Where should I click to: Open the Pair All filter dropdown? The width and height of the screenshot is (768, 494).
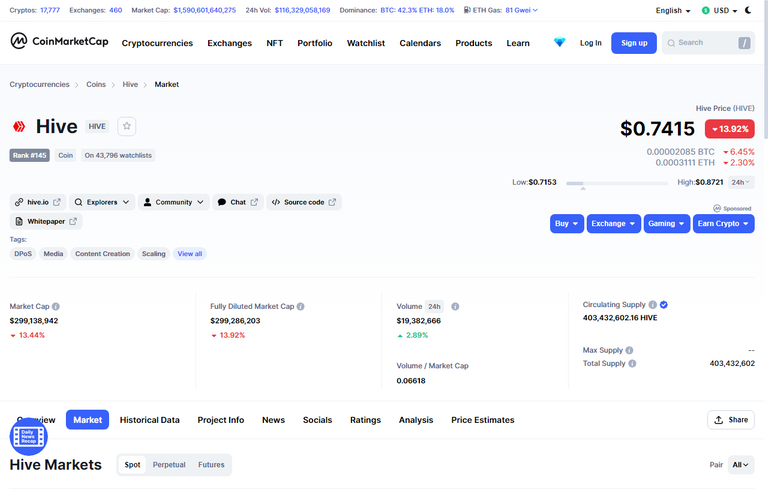pyautogui.click(x=741, y=465)
